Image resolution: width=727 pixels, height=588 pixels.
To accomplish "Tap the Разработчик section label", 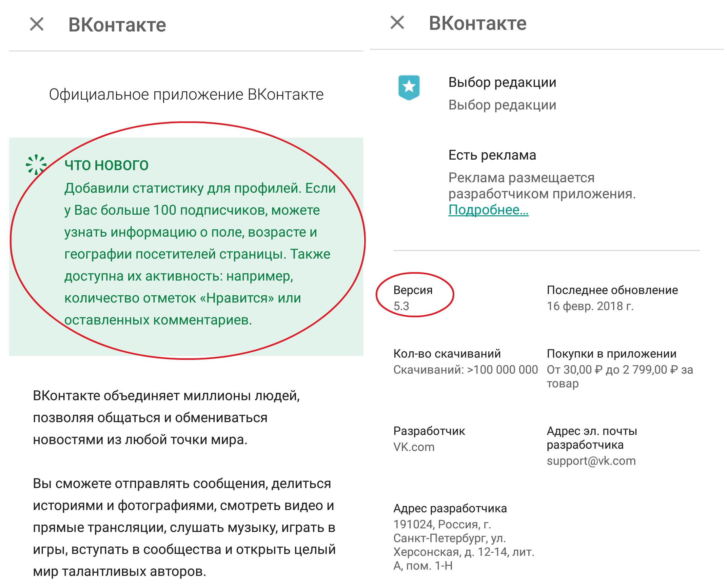I will pyautogui.click(x=429, y=431).
